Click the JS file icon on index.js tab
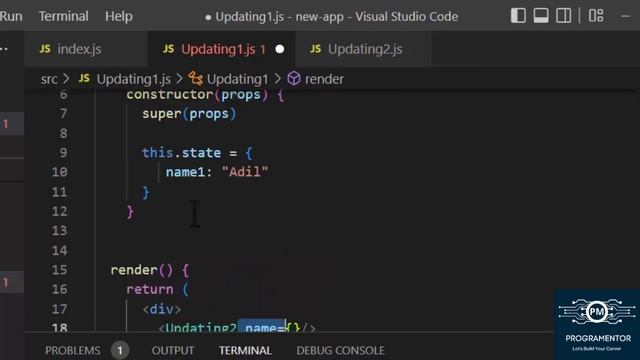 [45, 49]
